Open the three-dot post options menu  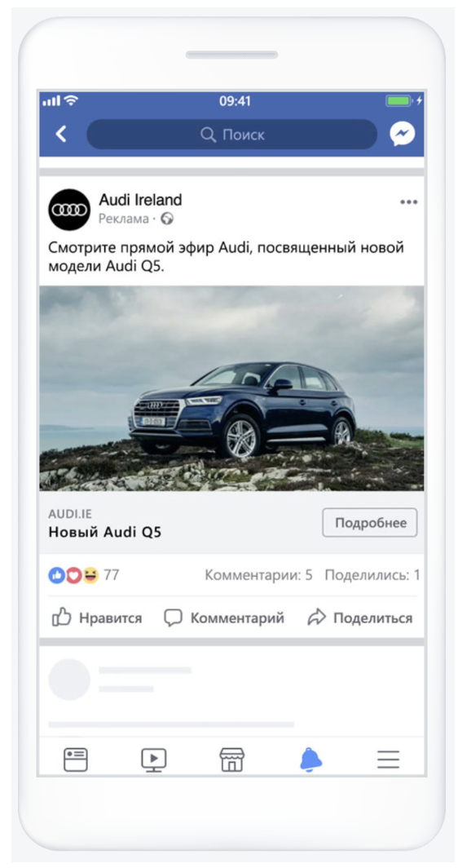[409, 202]
